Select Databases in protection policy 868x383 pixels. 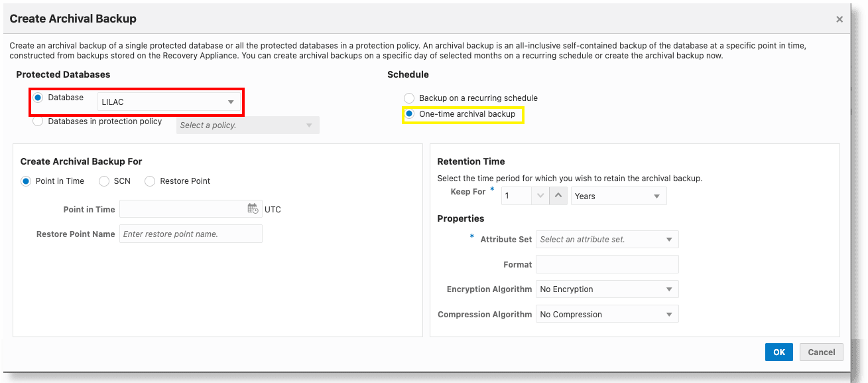click(x=38, y=121)
